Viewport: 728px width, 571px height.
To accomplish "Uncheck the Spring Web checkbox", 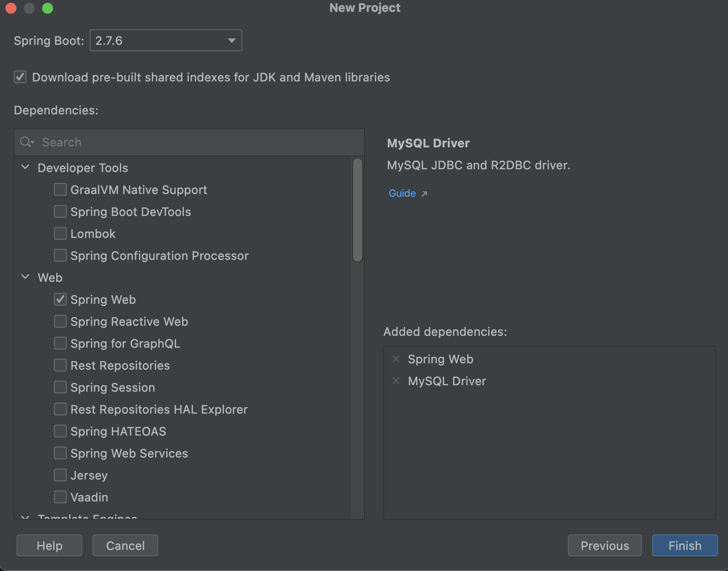I will tap(60, 300).
